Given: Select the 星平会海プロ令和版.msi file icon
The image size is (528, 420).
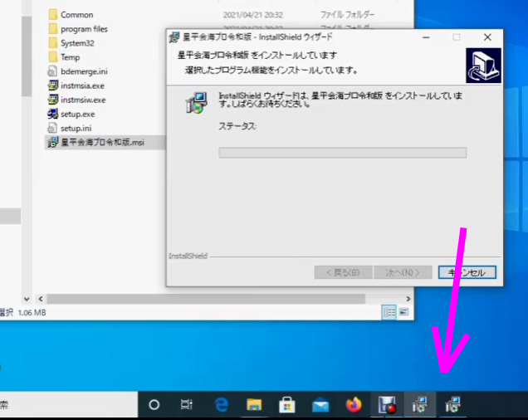Looking at the screenshot, I should coord(52,142).
